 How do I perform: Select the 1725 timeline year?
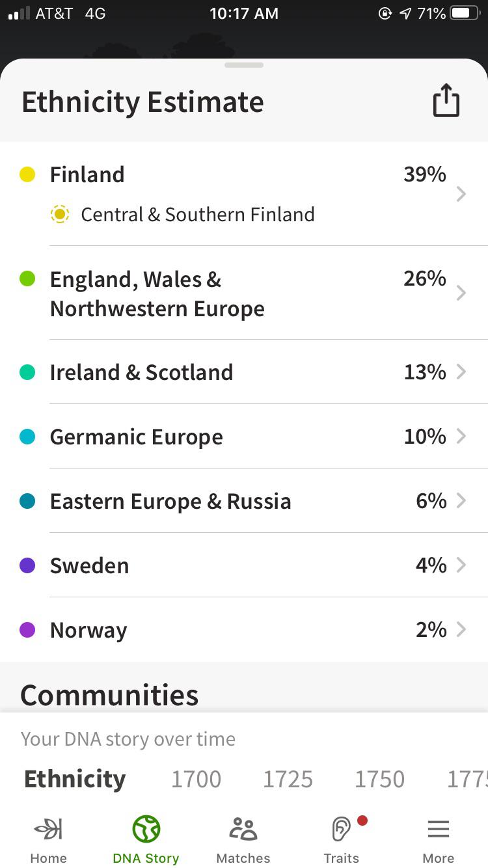click(x=288, y=779)
